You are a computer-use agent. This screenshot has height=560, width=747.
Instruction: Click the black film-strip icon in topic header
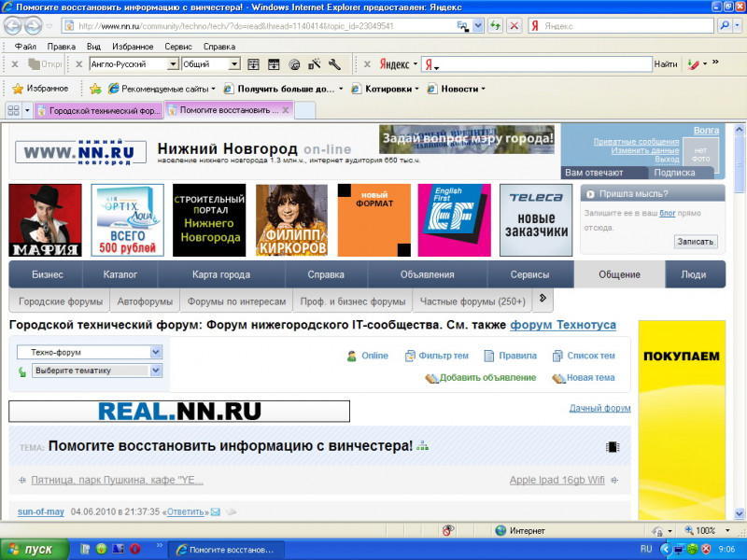(613, 447)
